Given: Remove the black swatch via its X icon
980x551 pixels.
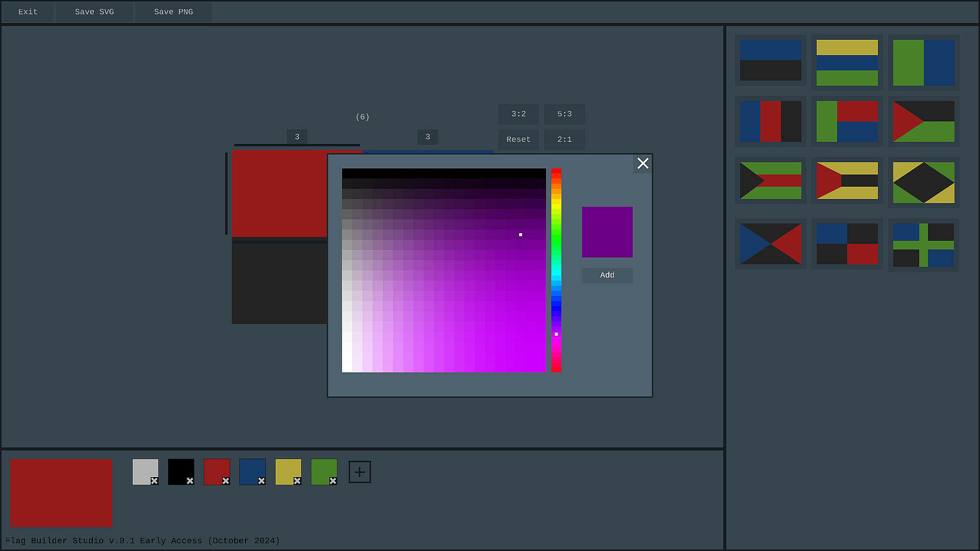Looking at the screenshot, I should [x=190, y=481].
